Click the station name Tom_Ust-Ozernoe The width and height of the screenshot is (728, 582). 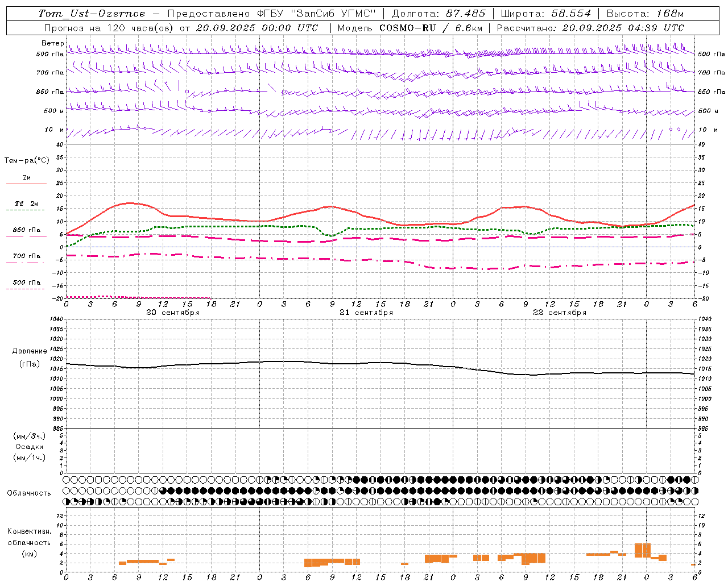coord(92,14)
